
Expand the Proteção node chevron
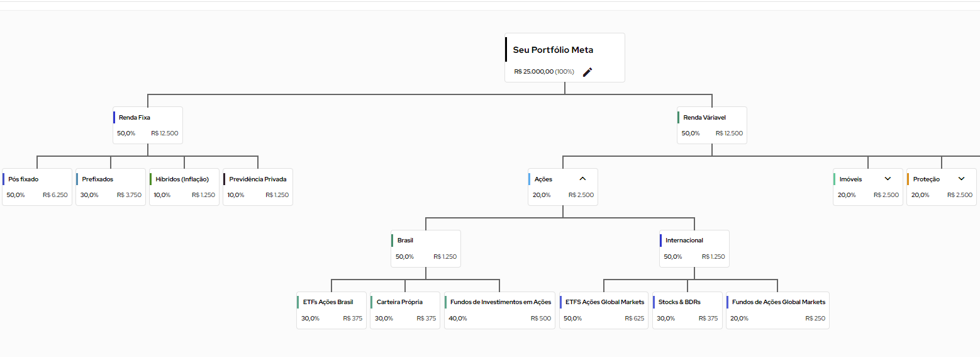point(961,179)
